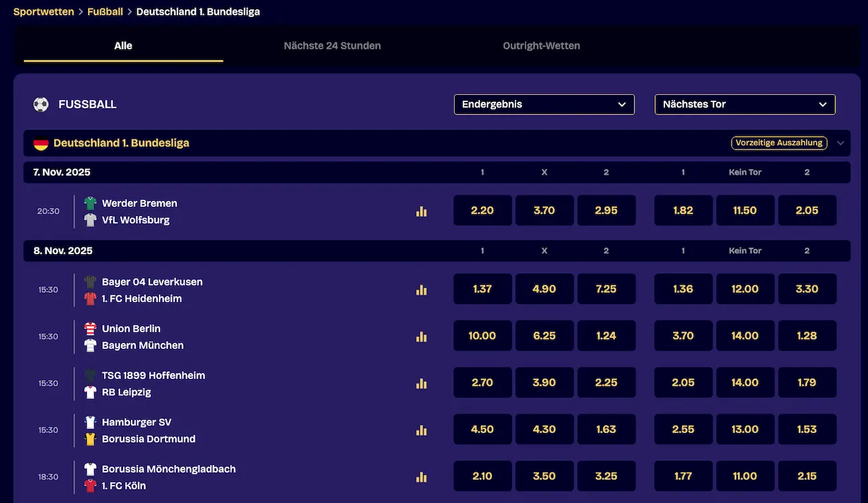The image size is (868, 503).
Task: Open statistics for TSG Hoffenheim vs RB Leipzig
Action: tap(421, 384)
